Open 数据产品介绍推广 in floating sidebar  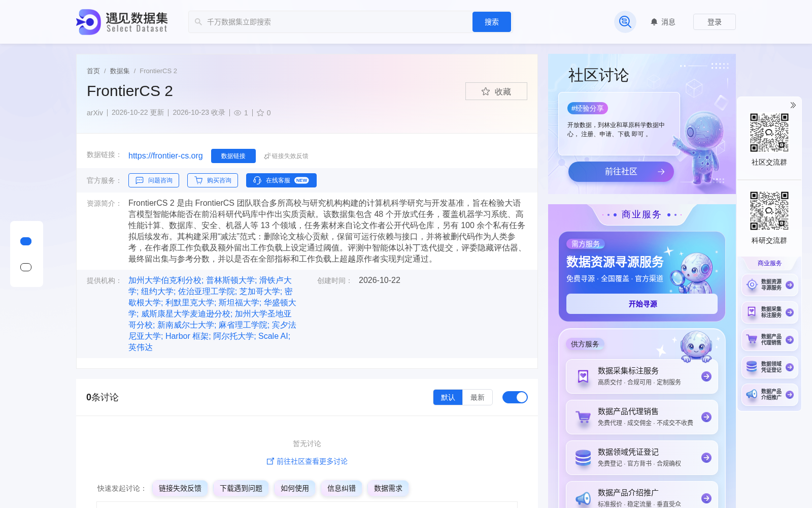[x=770, y=395]
